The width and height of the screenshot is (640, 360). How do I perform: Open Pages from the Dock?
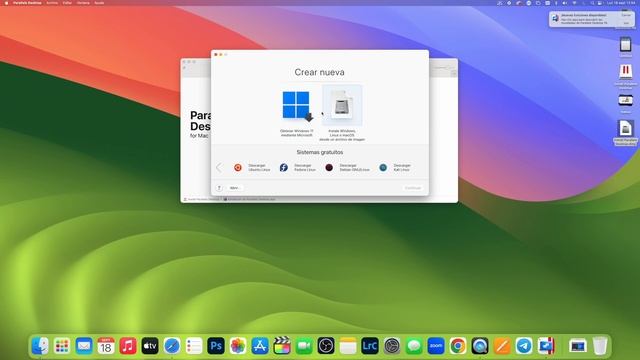[502, 346]
